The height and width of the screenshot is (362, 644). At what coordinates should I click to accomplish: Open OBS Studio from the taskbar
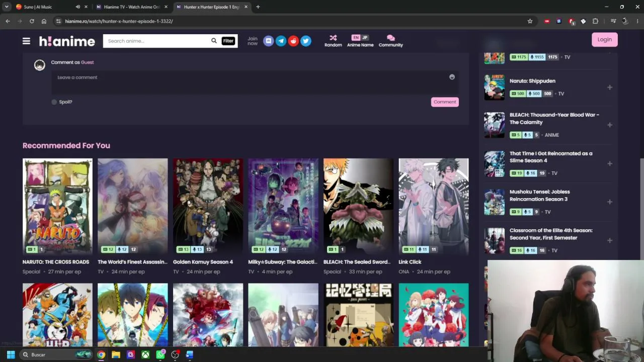tap(175, 355)
